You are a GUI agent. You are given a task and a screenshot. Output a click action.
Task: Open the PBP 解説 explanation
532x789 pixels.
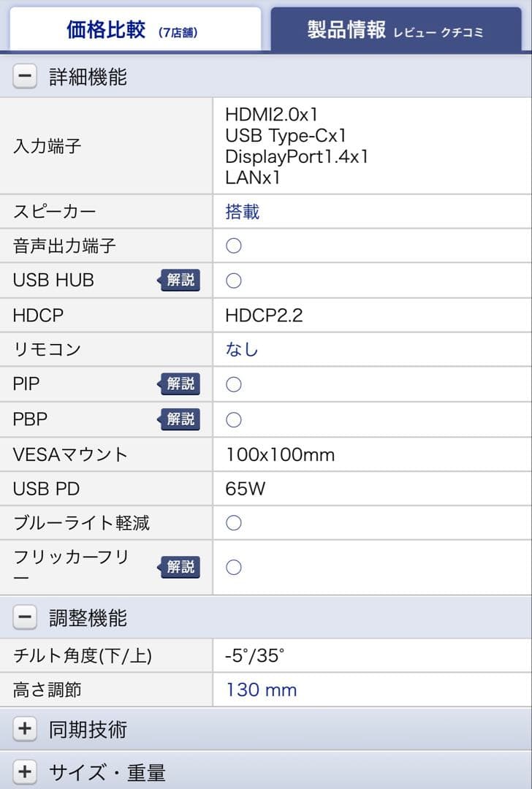click(x=179, y=419)
